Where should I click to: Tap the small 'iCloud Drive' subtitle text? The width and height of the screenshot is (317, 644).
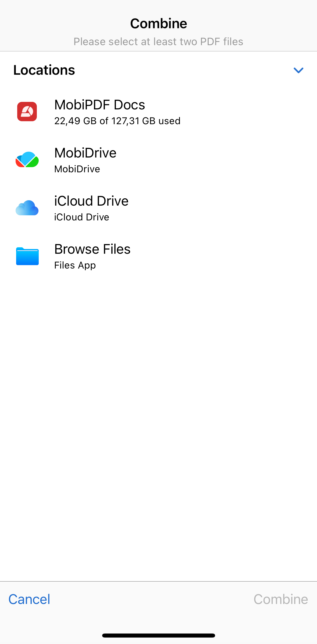coord(82,217)
